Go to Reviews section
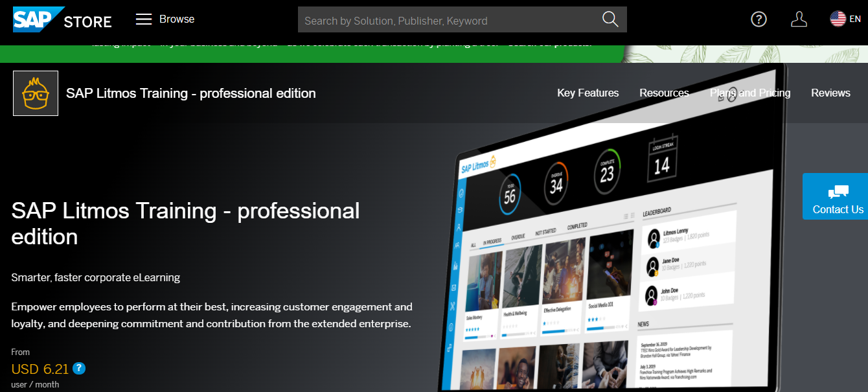Viewport: 868px width, 392px height. (830, 93)
